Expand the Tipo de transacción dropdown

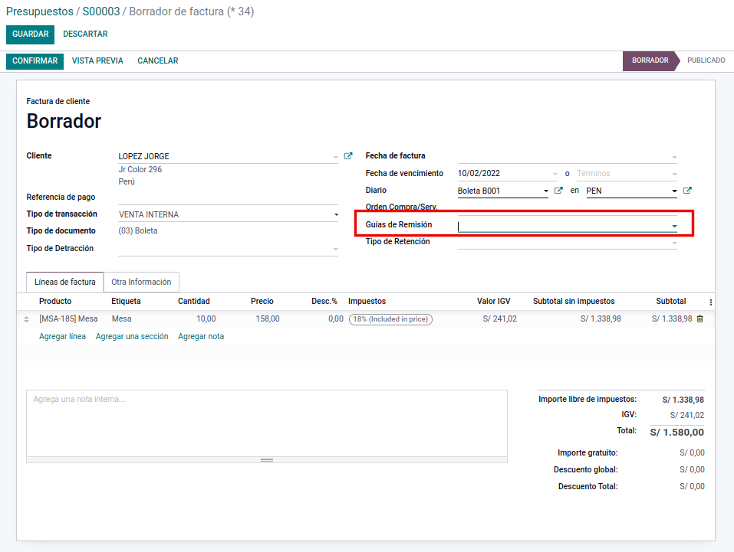click(336, 214)
